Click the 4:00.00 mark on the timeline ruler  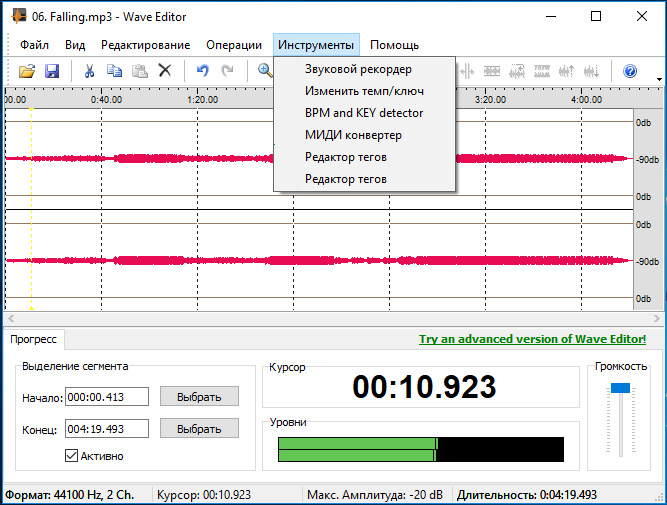pyautogui.click(x=587, y=100)
